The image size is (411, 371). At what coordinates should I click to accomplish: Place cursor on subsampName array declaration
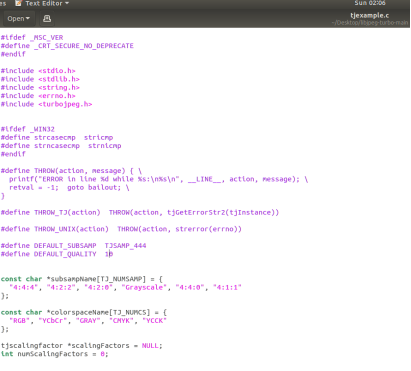pyautogui.click(x=82, y=279)
